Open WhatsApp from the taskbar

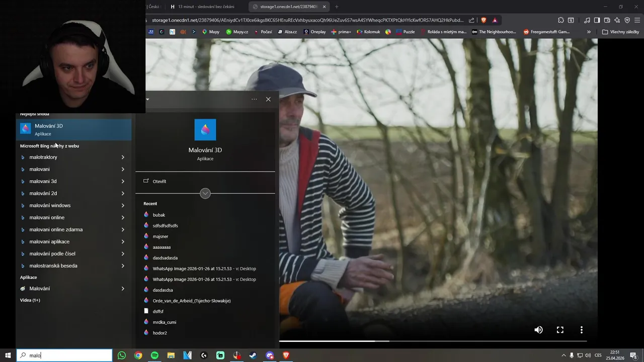(122, 355)
